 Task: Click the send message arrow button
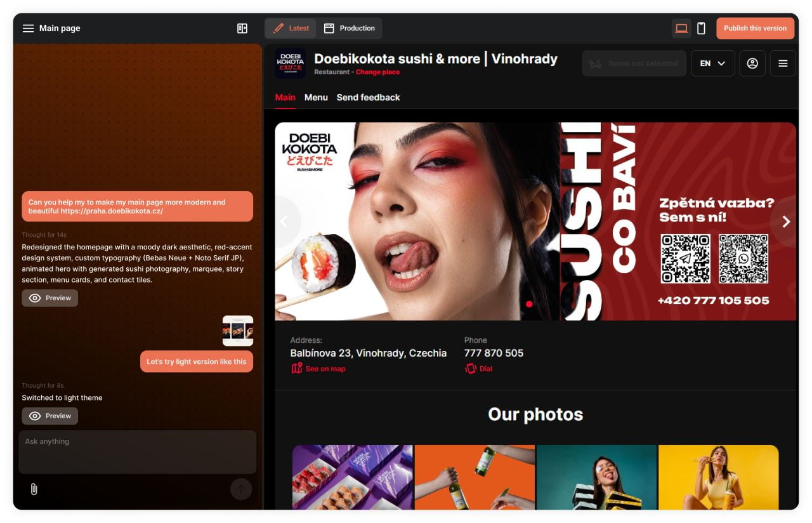241,489
